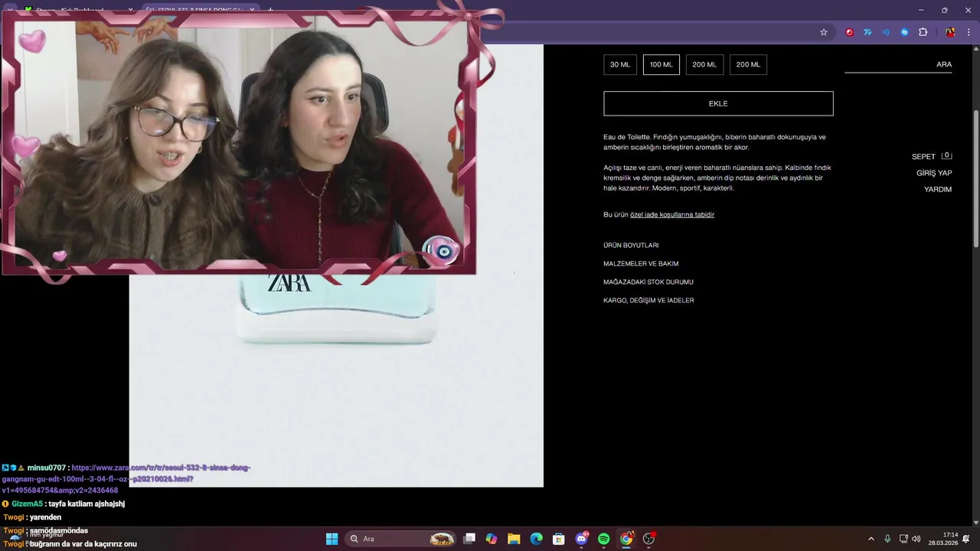
Task: Open File Explorer from the taskbar
Action: [x=514, y=539]
